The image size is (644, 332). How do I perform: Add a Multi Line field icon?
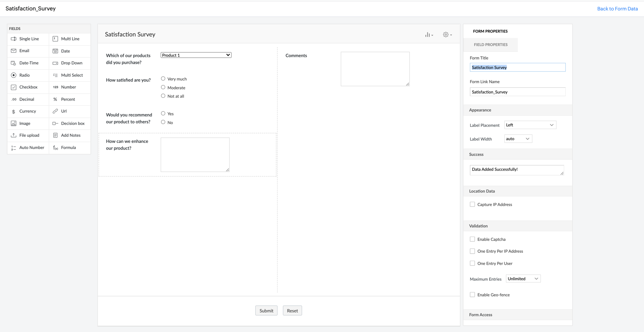coord(55,39)
